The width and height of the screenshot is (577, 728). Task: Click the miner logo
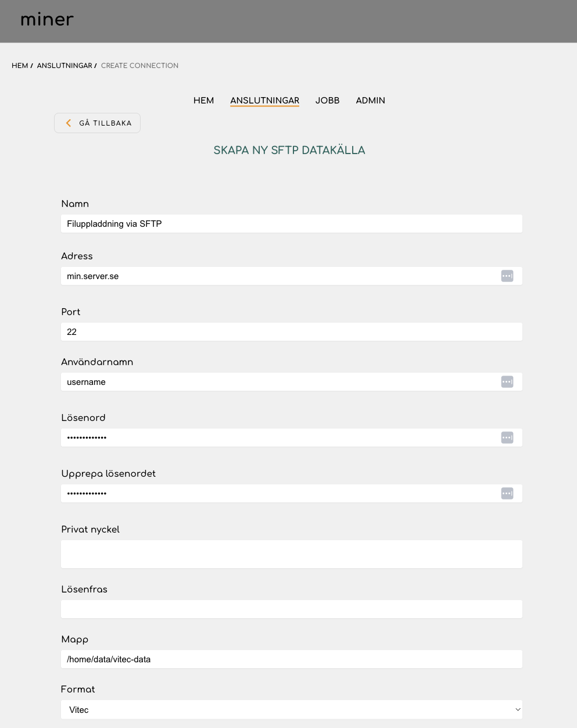tap(47, 19)
